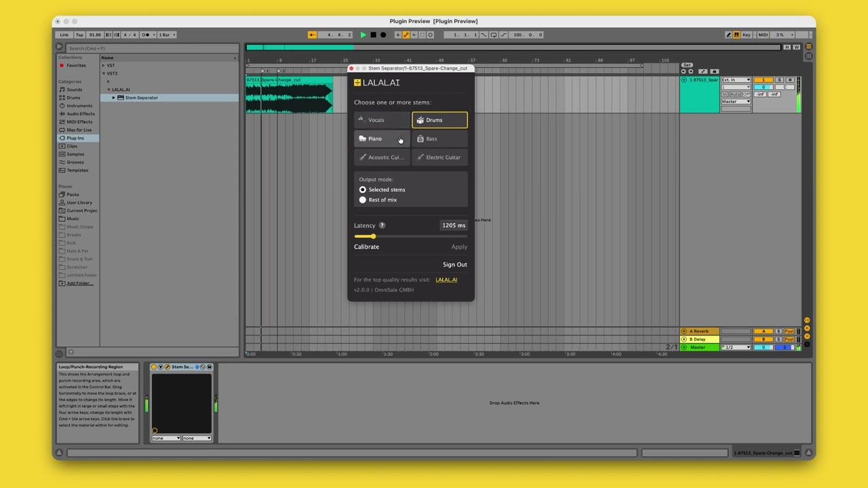This screenshot has width=868, height=488.
Task: Arm the Arrangement Record button
Action: [x=382, y=35]
